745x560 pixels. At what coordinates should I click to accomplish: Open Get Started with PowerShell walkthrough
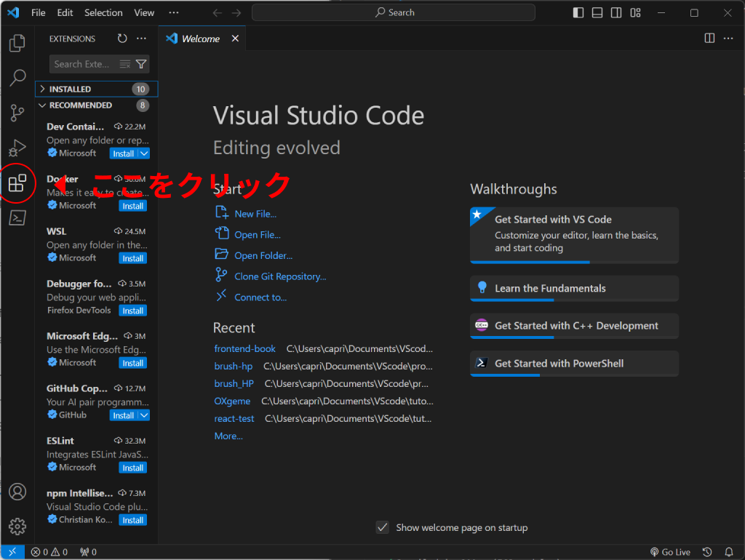click(x=574, y=364)
